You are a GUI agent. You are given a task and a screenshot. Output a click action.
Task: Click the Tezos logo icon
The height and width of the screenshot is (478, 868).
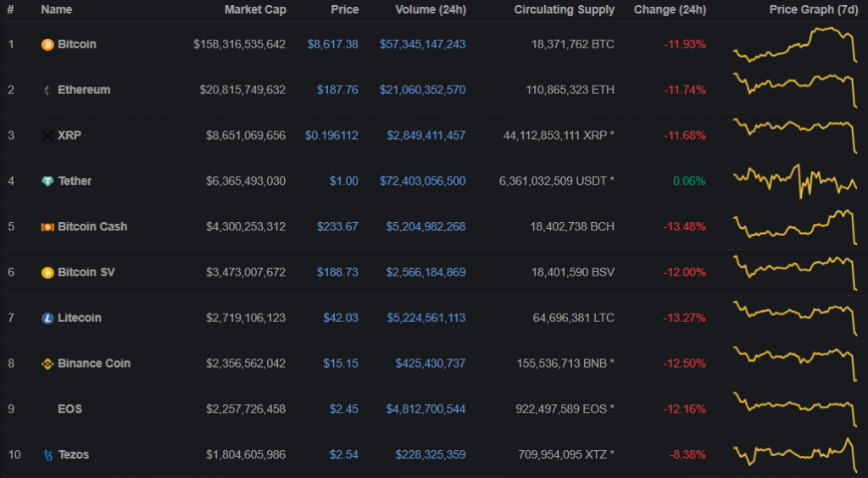click(47, 455)
